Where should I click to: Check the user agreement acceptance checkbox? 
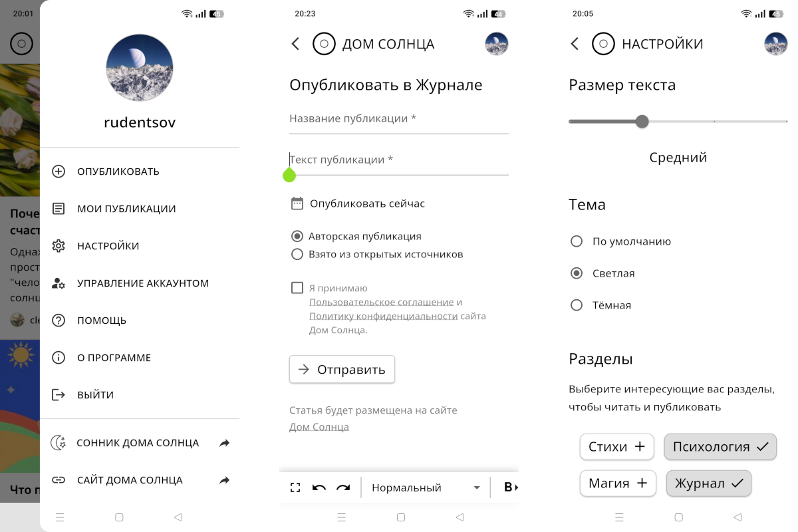pyautogui.click(x=297, y=288)
